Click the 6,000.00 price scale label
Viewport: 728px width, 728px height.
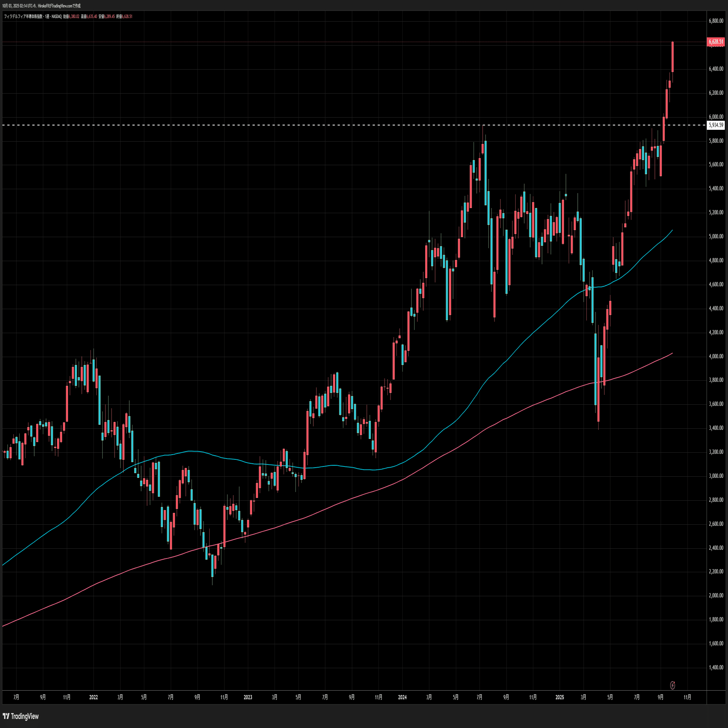pyautogui.click(x=716, y=117)
